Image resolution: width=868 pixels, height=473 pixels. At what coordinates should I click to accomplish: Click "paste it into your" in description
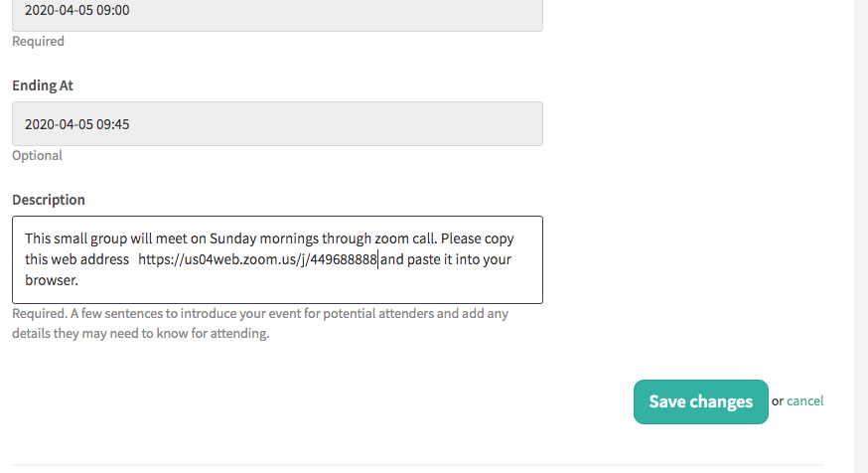point(459,259)
